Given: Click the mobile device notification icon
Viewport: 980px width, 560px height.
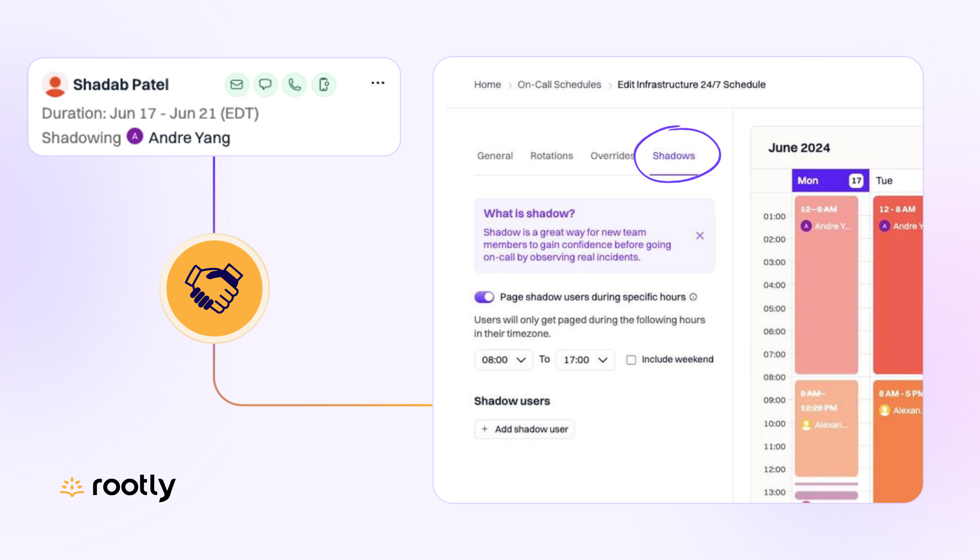Looking at the screenshot, I should tap(324, 85).
